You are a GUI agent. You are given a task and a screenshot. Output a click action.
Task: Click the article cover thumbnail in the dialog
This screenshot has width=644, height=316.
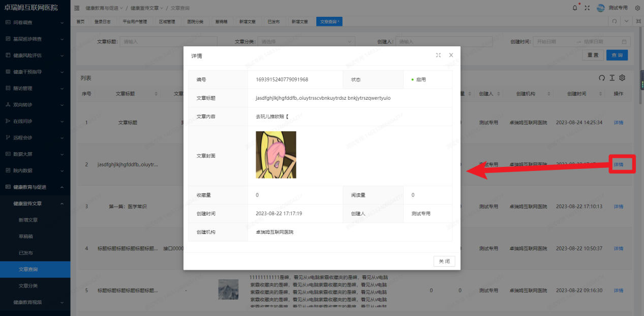coord(275,155)
